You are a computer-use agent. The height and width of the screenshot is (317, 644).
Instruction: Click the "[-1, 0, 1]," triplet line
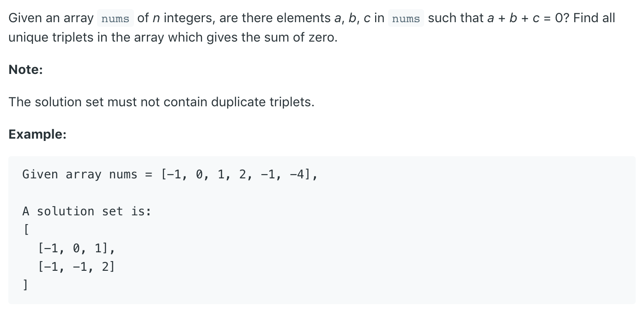coord(77,249)
